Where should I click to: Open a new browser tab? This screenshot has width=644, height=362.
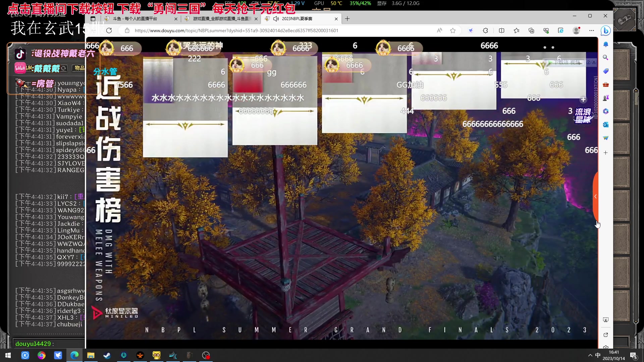347,19
